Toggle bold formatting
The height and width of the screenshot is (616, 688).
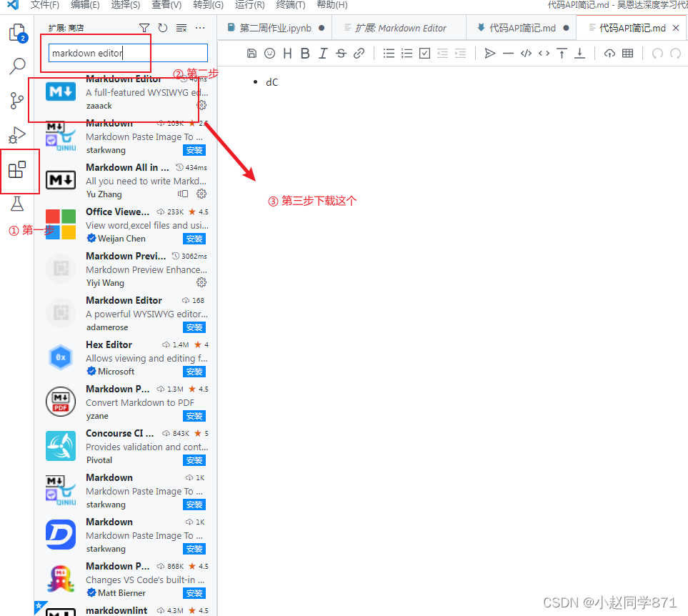pyautogui.click(x=305, y=53)
